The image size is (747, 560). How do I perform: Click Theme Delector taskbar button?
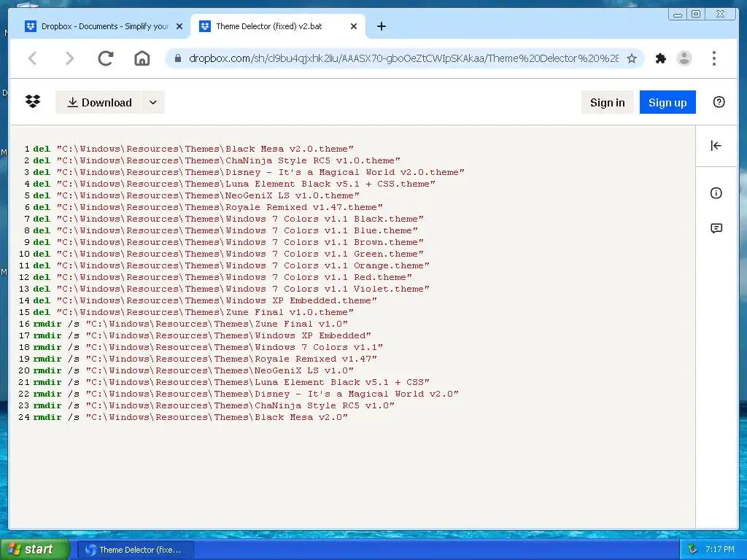point(135,550)
